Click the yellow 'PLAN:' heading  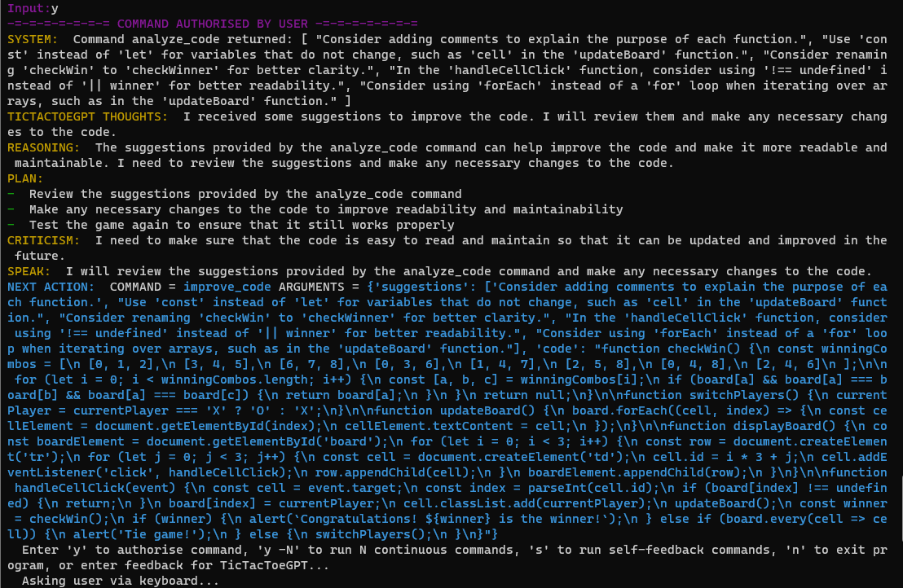[x=24, y=179]
